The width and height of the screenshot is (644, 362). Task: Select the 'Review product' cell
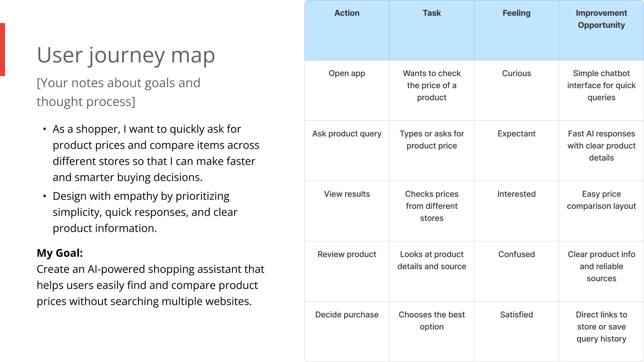pyautogui.click(x=347, y=271)
